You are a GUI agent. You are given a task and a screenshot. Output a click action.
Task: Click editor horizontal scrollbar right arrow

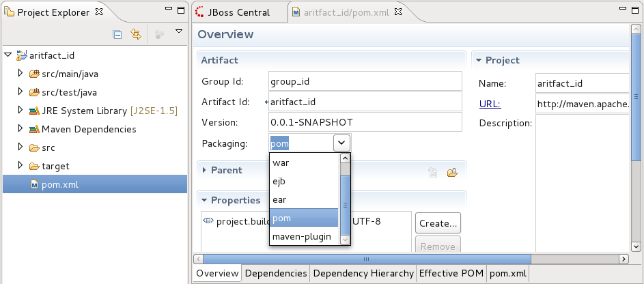pyautogui.click(x=624, y=259)
